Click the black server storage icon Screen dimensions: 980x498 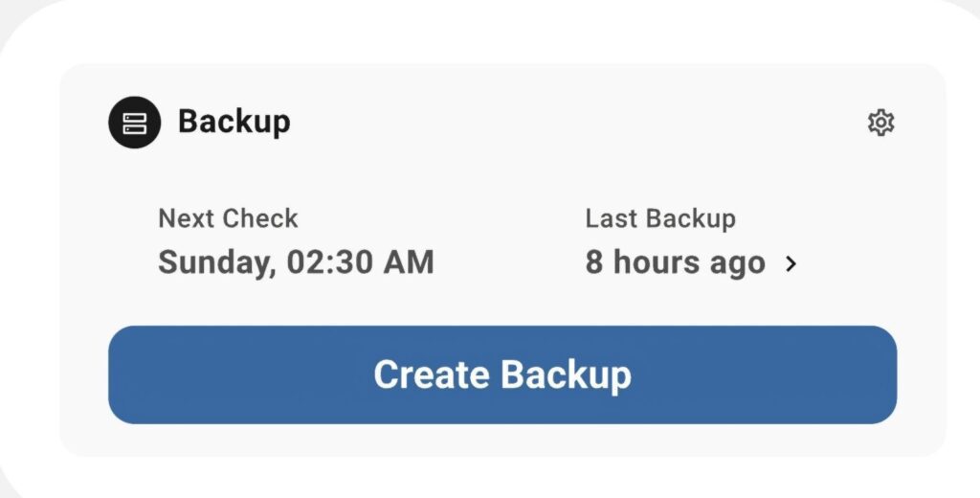[134, 122]
